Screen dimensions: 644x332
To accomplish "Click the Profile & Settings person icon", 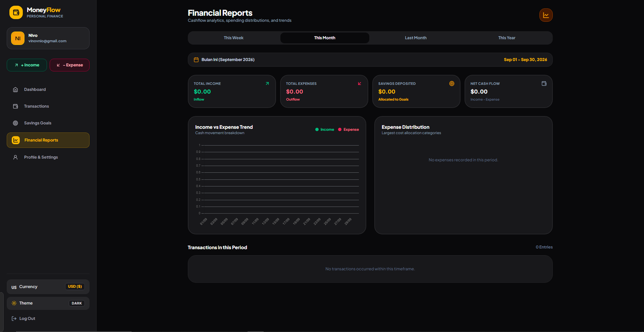I will click(x=15, y=157).
